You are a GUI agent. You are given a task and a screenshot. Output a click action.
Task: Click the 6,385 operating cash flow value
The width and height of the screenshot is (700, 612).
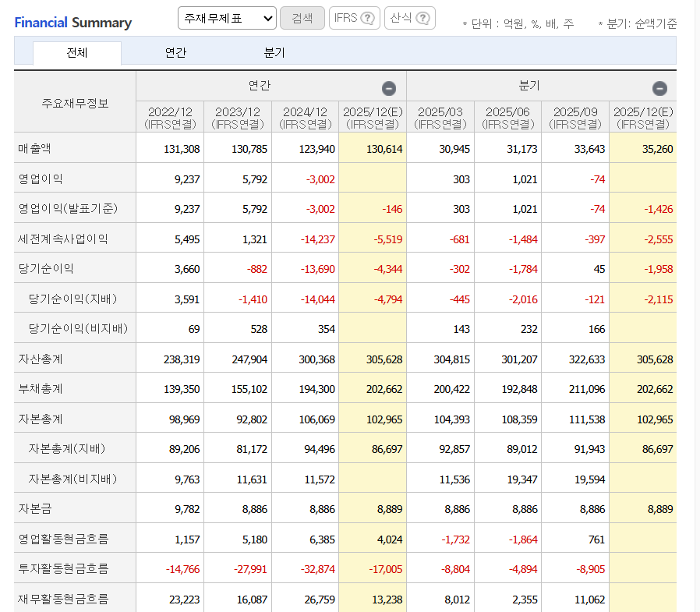click(x=322, y=539)
